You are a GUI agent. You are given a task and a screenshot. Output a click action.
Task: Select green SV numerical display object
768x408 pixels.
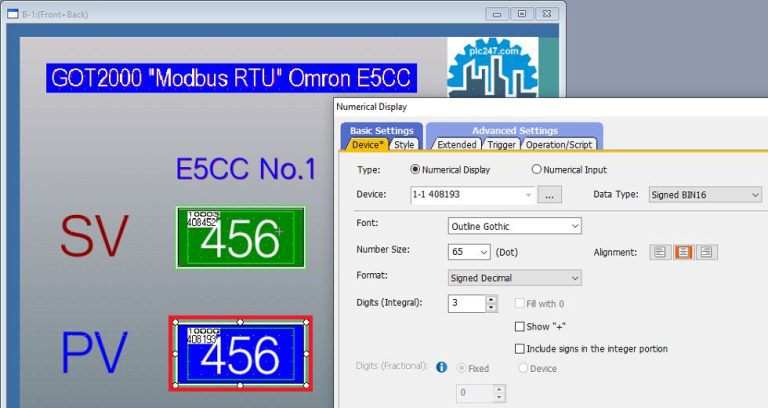point(240,238)
